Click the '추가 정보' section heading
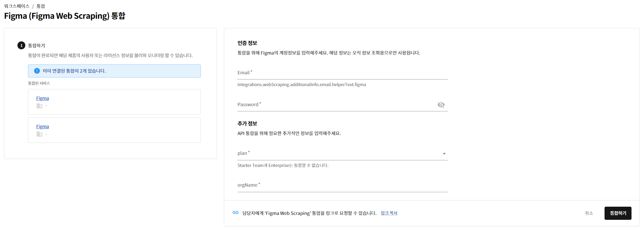The width and height of the screenshot is (644, 230). pyautogui.click(x=247, y=124)
